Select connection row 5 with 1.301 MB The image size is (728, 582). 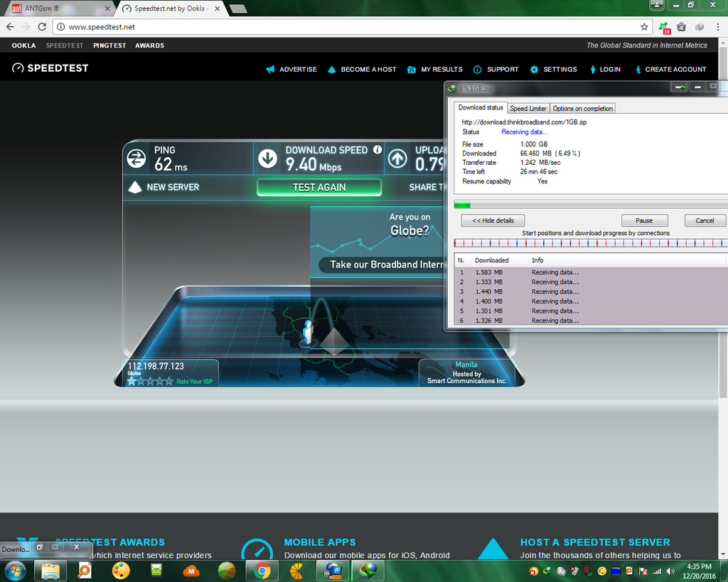[591, 311]
